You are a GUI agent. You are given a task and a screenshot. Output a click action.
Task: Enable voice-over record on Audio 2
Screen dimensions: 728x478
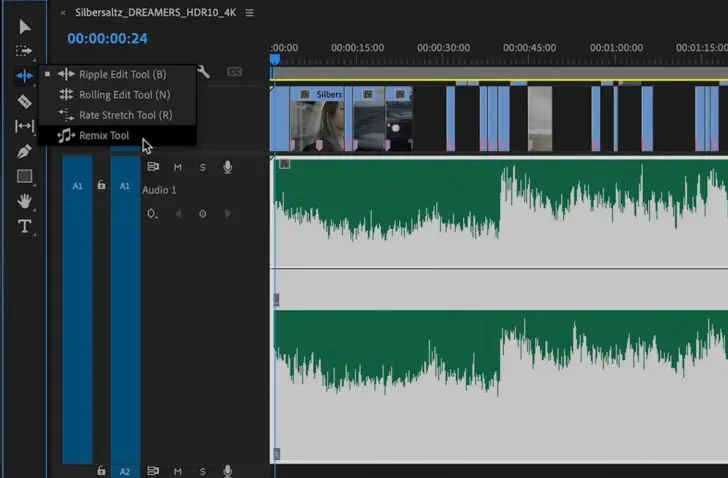pos(228,471)
